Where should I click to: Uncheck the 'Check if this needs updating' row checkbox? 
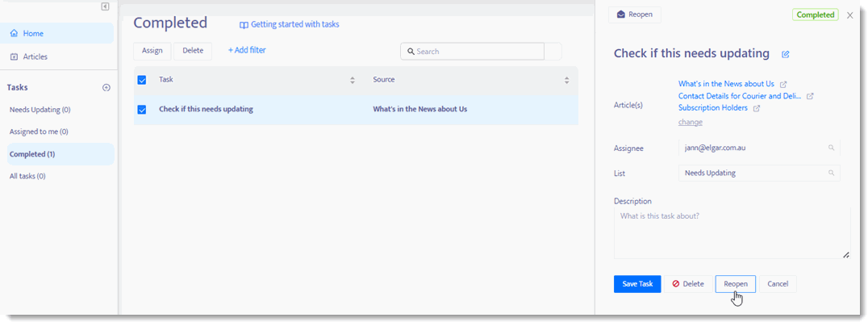(142, 110)
